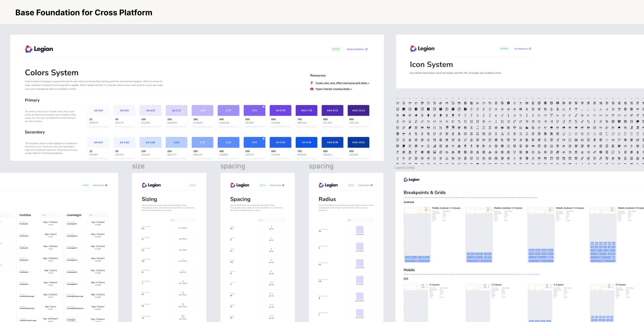Click the BMP file icon
Image resolution: width=644 pixels, height=322 pixels.
pyautogui.click(x=404, y=134)
